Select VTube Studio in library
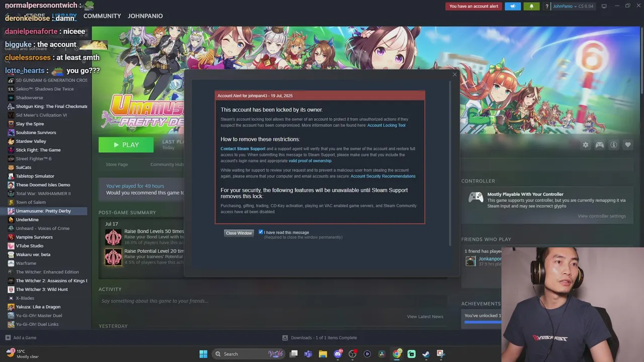This screenshot has height=362, width=644. click(x=30, y=246)
